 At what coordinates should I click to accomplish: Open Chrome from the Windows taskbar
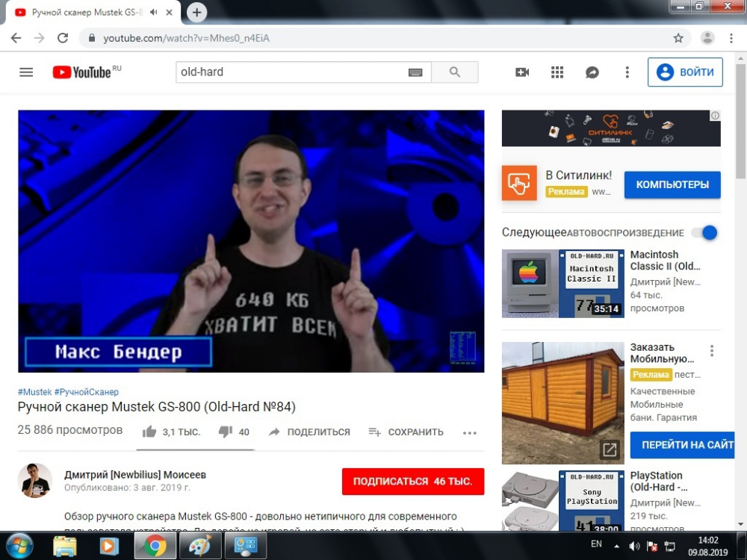pos(155,546)
